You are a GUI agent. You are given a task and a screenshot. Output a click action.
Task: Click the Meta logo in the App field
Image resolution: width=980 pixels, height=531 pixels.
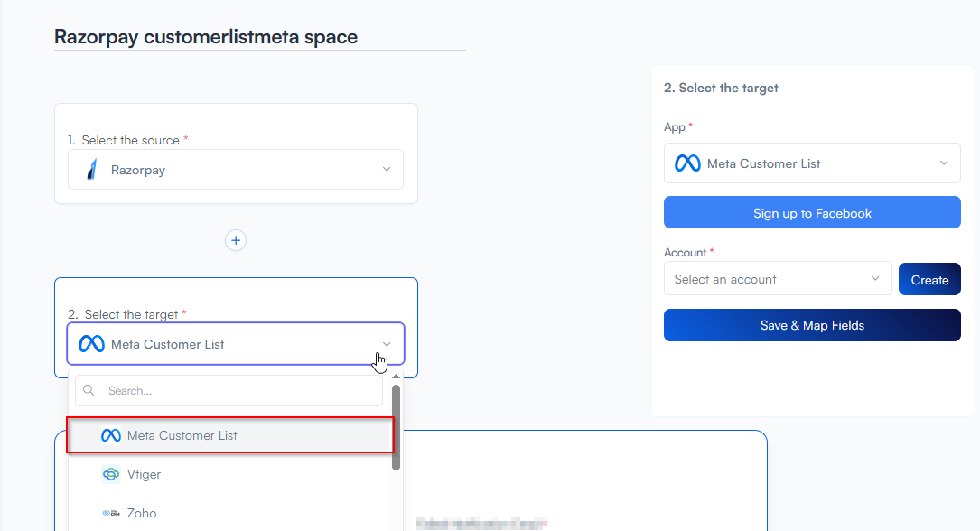click(687, 163)
